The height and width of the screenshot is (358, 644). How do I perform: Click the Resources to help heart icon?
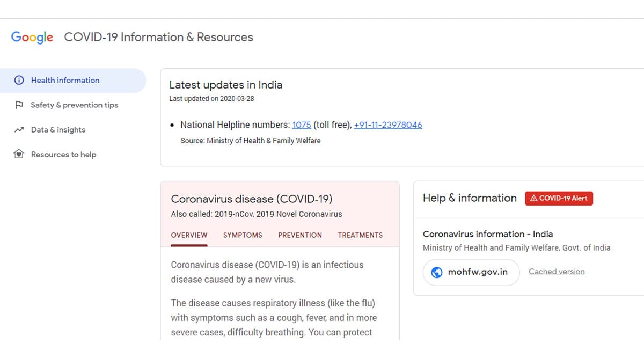19,155
